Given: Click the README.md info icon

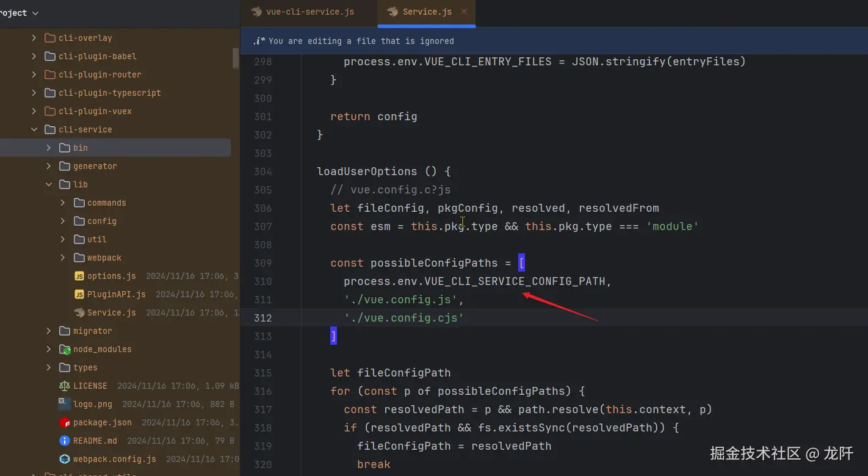Looking at the screenshot, I should click(65, 441).
